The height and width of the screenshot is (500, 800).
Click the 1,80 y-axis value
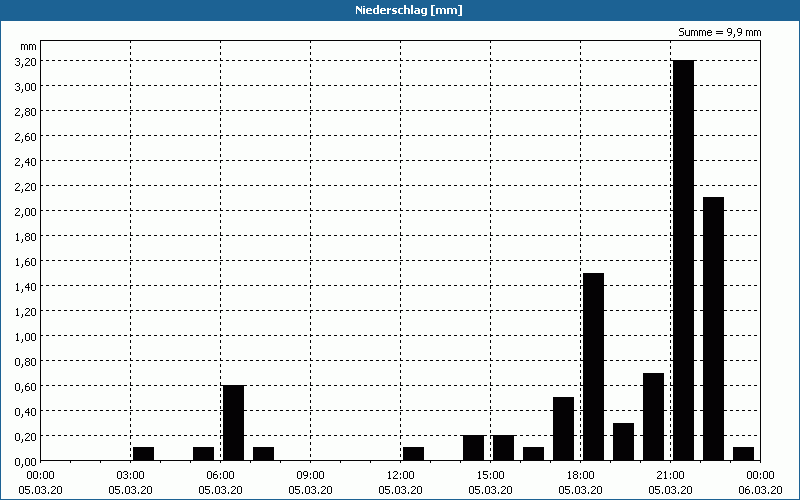point(26,236)
